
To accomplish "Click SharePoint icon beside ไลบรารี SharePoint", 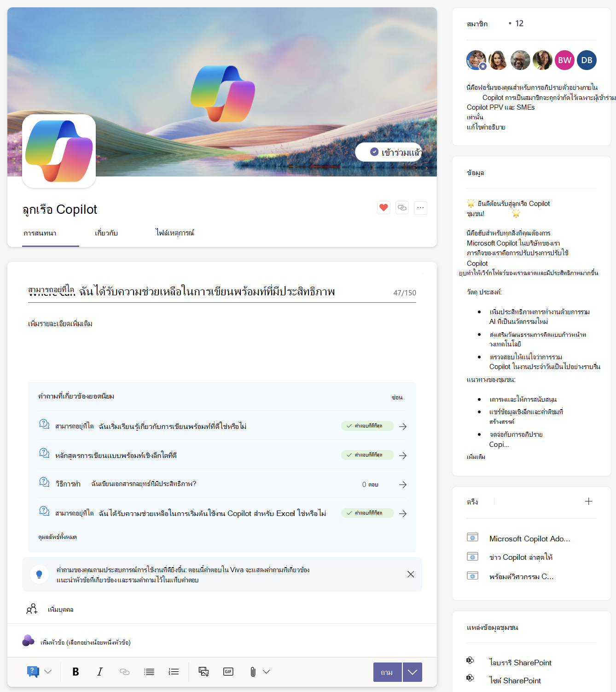I will 470,660.
